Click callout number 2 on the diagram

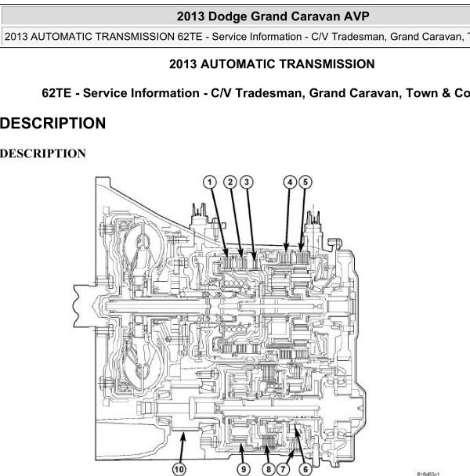(230, 182)
